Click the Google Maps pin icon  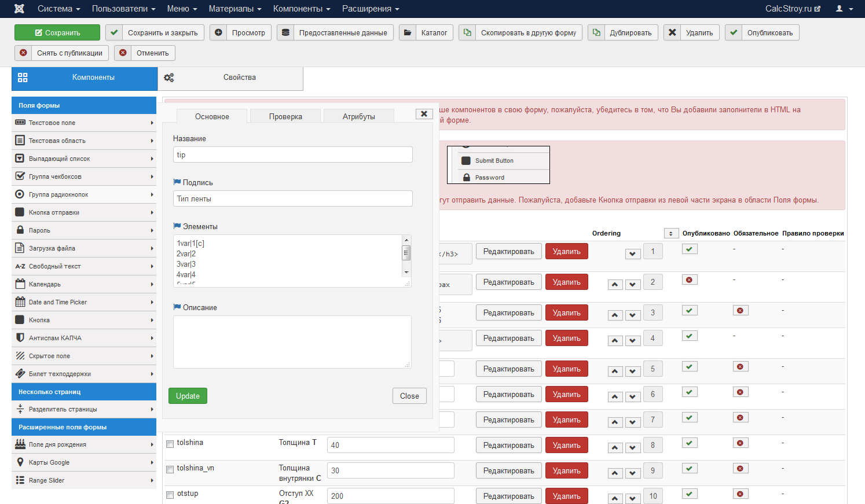point(20,462)
